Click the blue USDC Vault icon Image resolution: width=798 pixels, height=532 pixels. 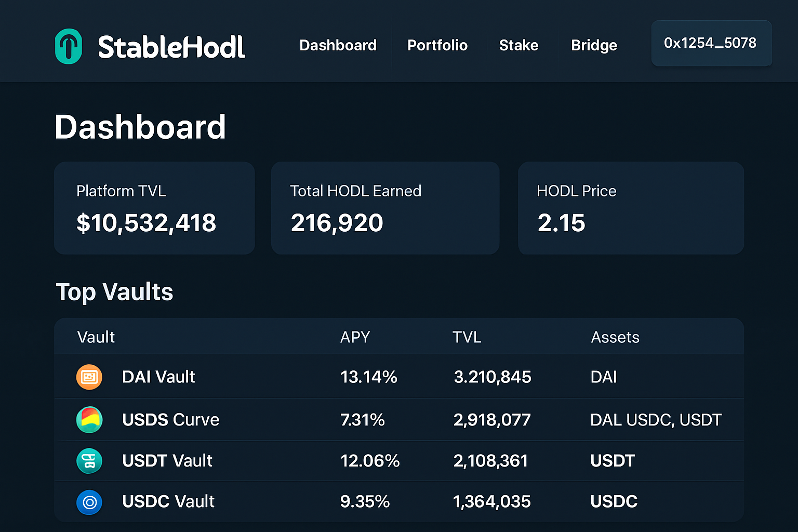click(89, 502)
